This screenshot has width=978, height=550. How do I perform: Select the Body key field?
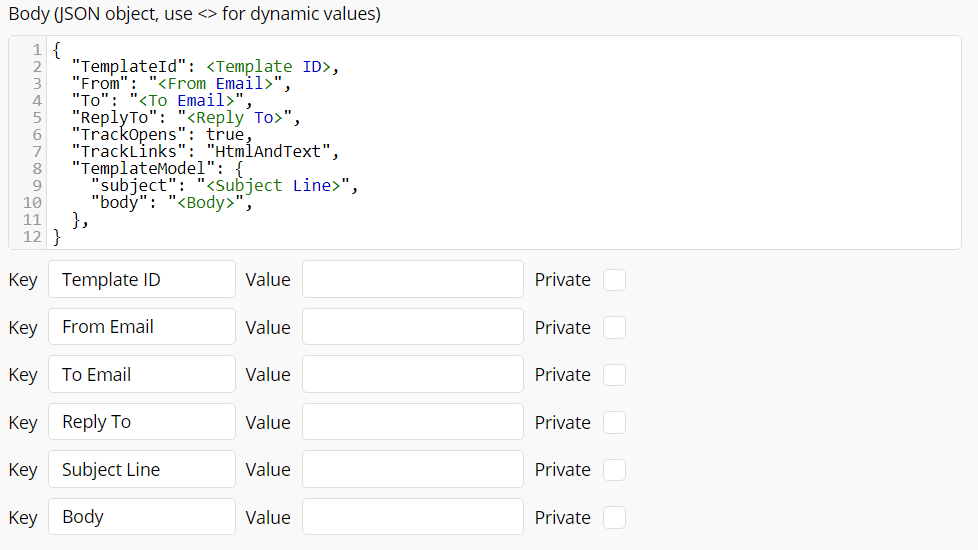click(x=141, y=517)
